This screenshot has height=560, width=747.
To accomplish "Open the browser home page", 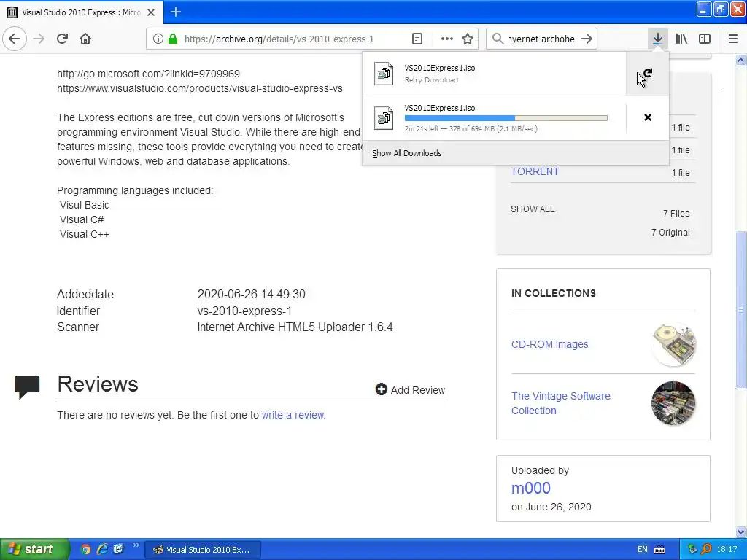I will pyautogui.click(x=85, y=39).
